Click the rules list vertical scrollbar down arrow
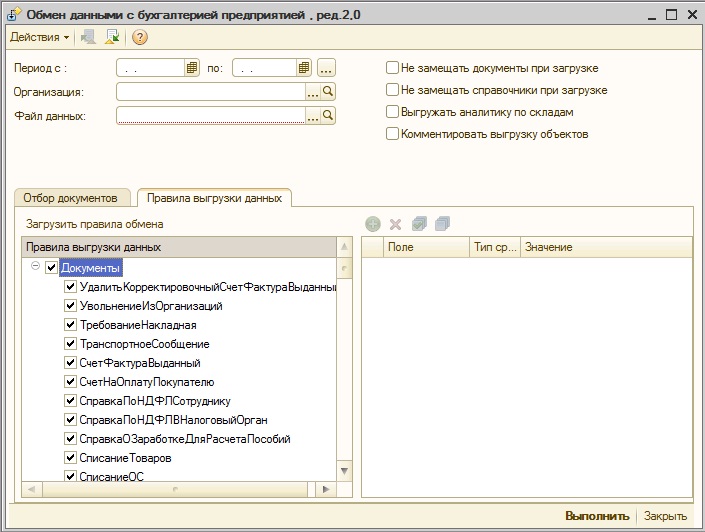 pos(345,470)
